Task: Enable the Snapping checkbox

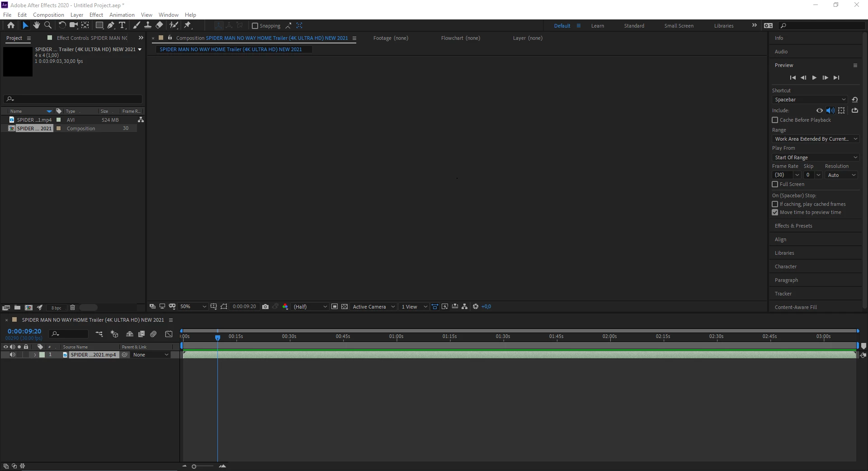Action: coord(255,26)
